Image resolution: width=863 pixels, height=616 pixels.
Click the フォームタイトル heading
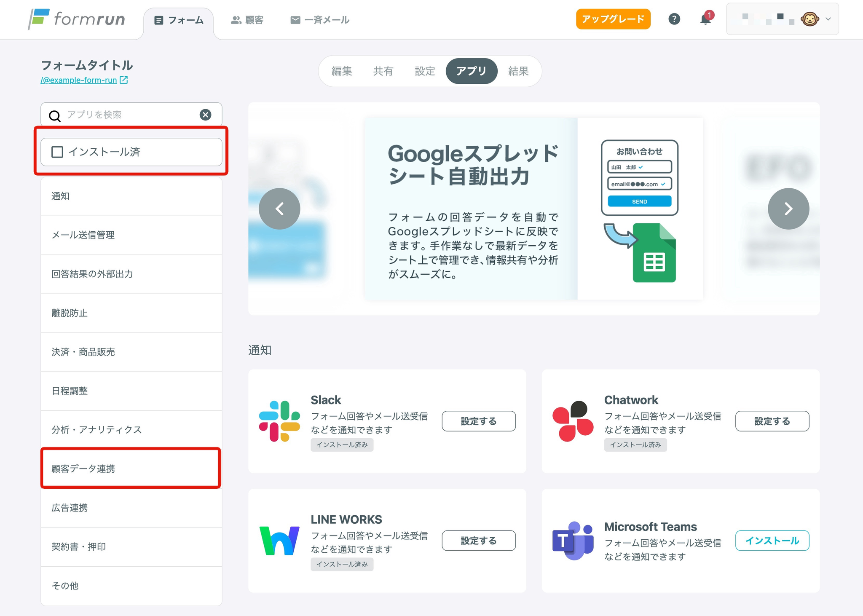[x=87, y=65]
